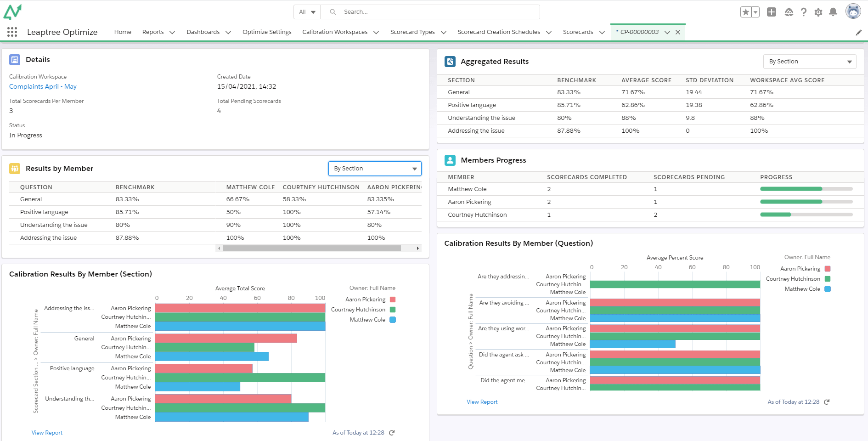This screenshot has width=868, height=441.
Task: Click Matthew Cole blue swatch in Section legend
Action: tap(393, 320)
